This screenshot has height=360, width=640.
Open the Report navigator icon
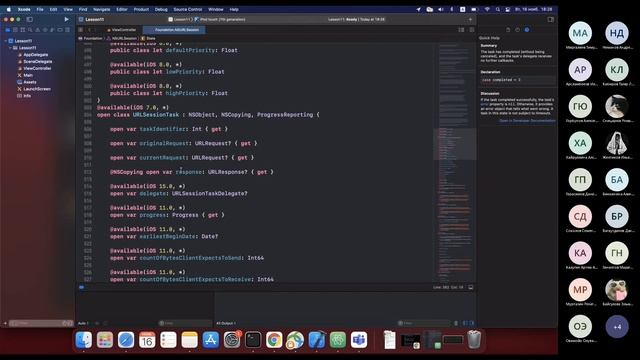[67, 30]
